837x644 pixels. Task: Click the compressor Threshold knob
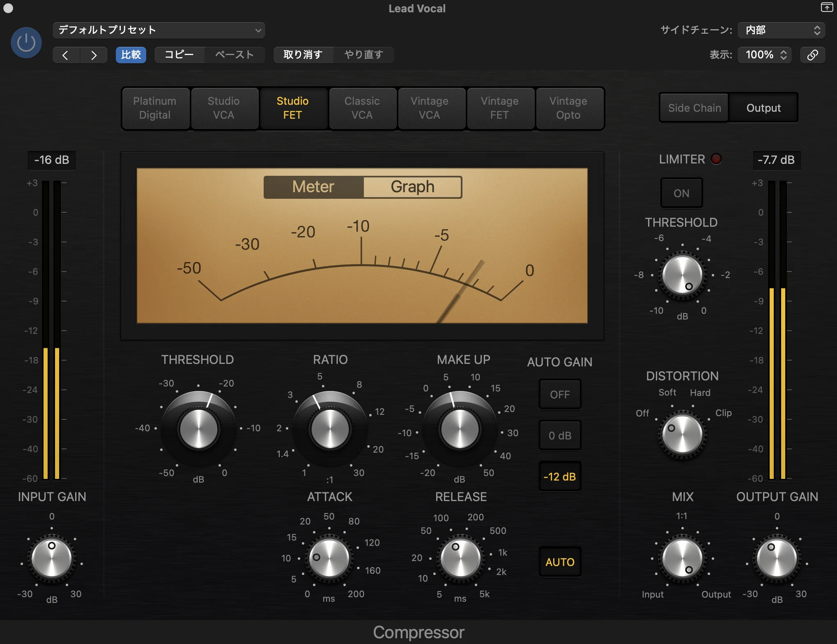[x=198, y=429]
